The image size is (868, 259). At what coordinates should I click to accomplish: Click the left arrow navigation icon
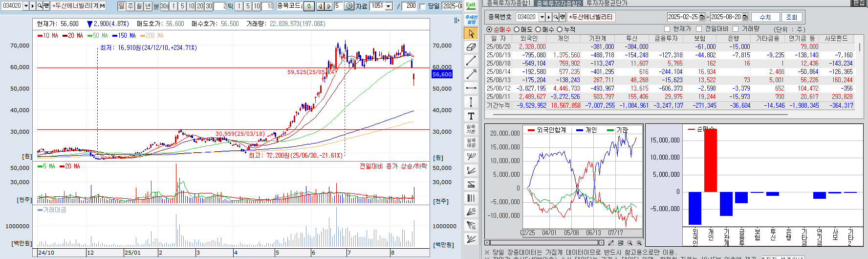pyautogui.click(x=320, y=6)
